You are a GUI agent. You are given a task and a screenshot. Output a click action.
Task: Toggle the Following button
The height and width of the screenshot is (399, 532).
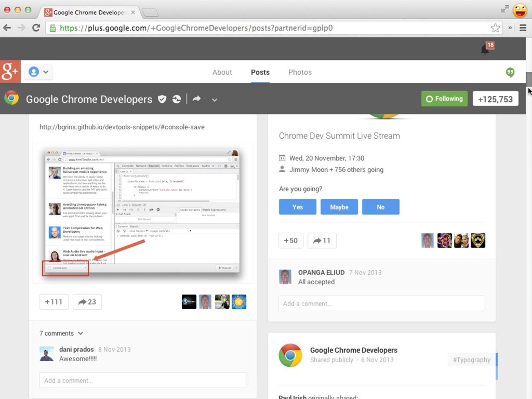tap(444, 99)
